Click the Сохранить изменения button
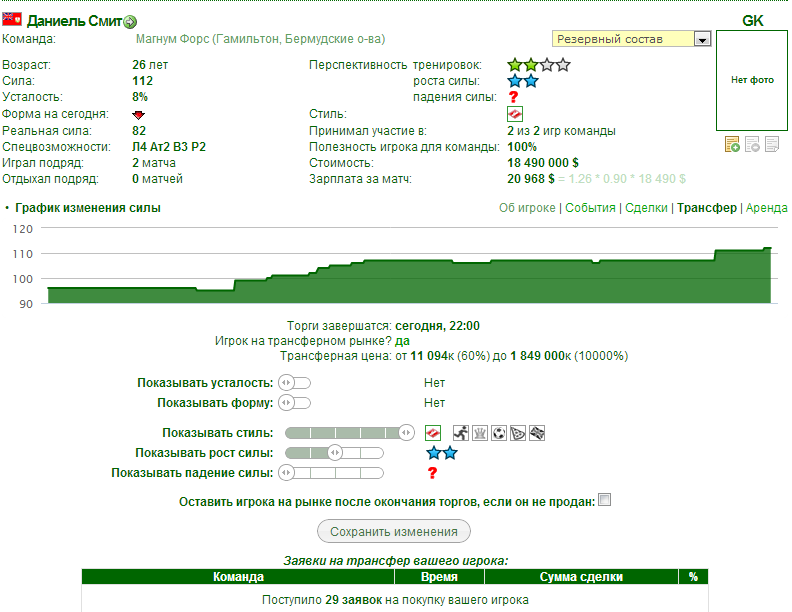 394,532
